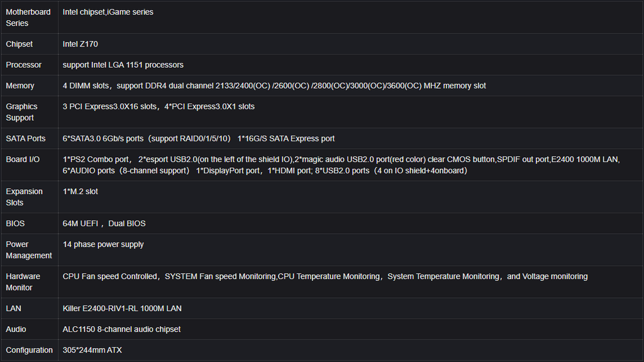Click the "ALC1150 8-channel audio chipset" text
Screen dimensions: 644x362
click(121, 329)
